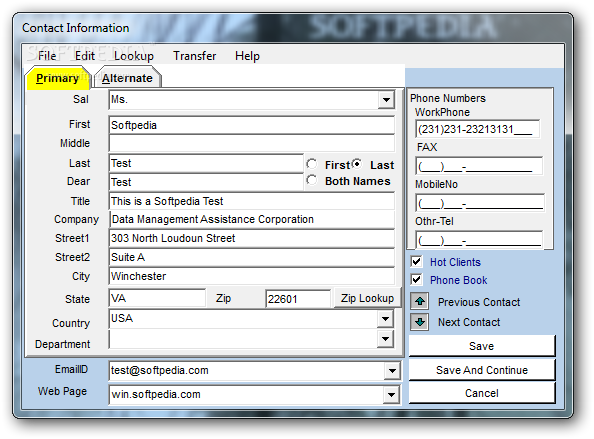Go to Previous Contact using up arrow
The height and width of the screenshot is (439, 594).
click(419, 302)
